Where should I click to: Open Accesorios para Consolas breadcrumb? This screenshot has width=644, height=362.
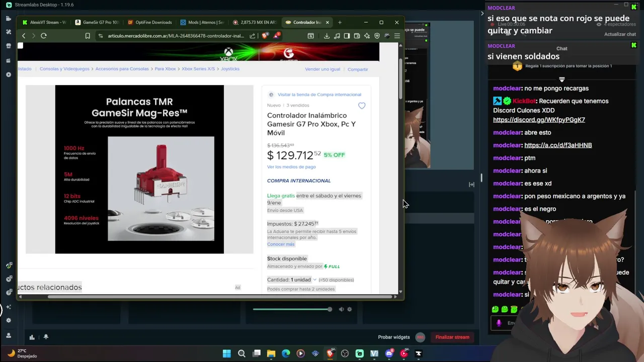pos(122,69)
